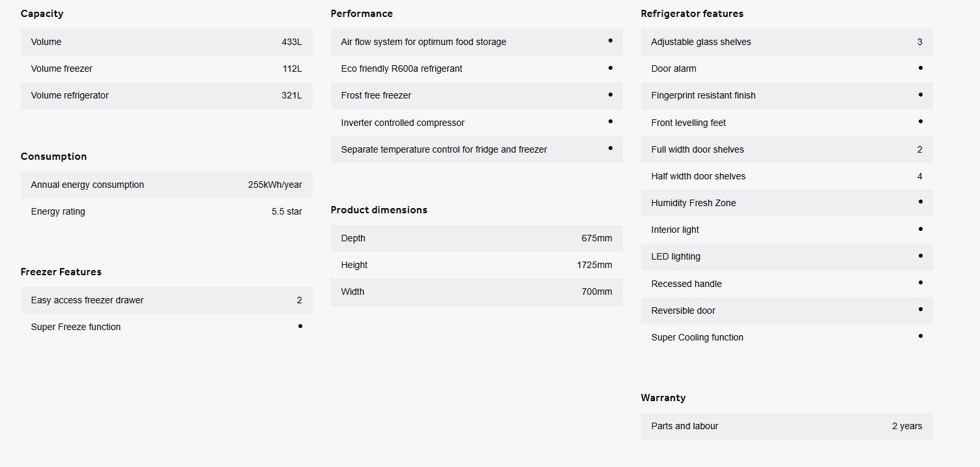Click the Parts and labour warranty row
980x467 pixels.
[787, 426]
